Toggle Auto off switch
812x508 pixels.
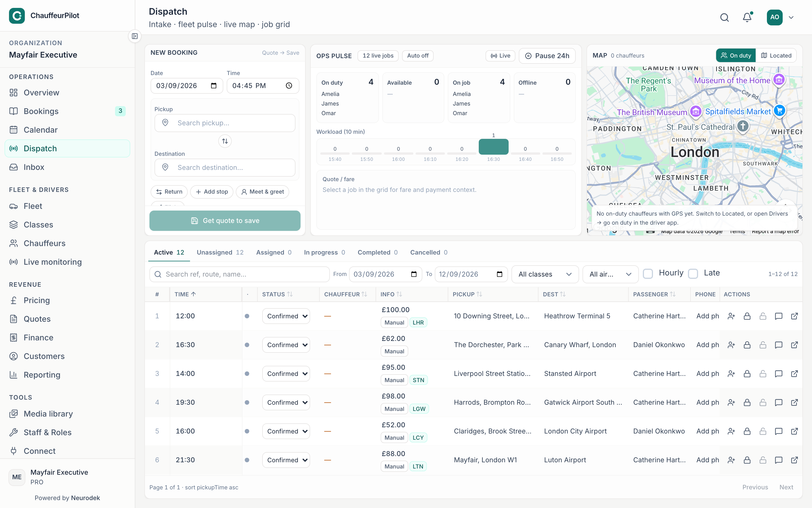pyautogui.click(x=418, y=56)
